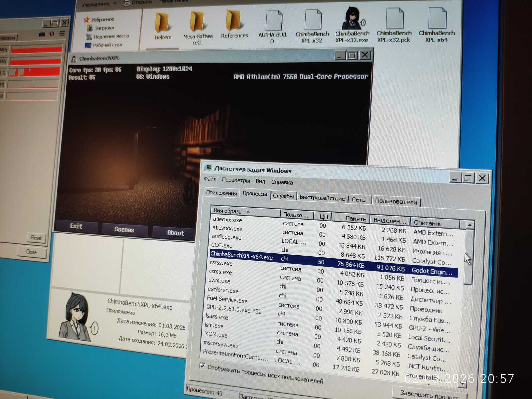Click the ChimbaBenchXPL title bar icon
532x399 pixels.
click(x=74, y=59)
